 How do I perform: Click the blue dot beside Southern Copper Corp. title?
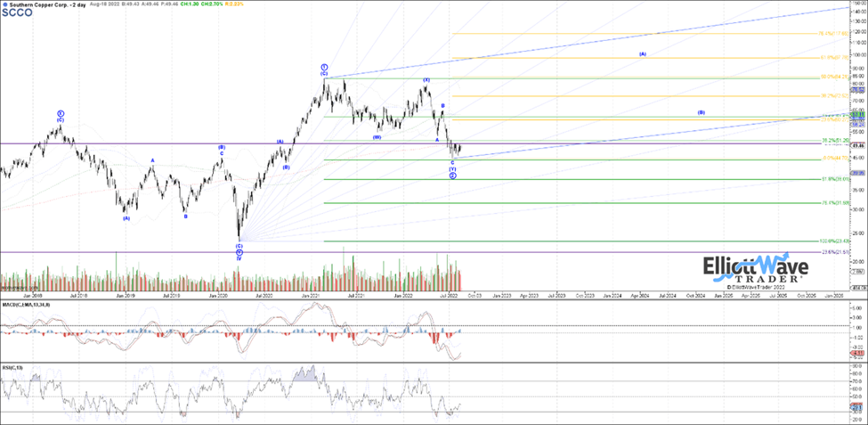click(3, 4)
